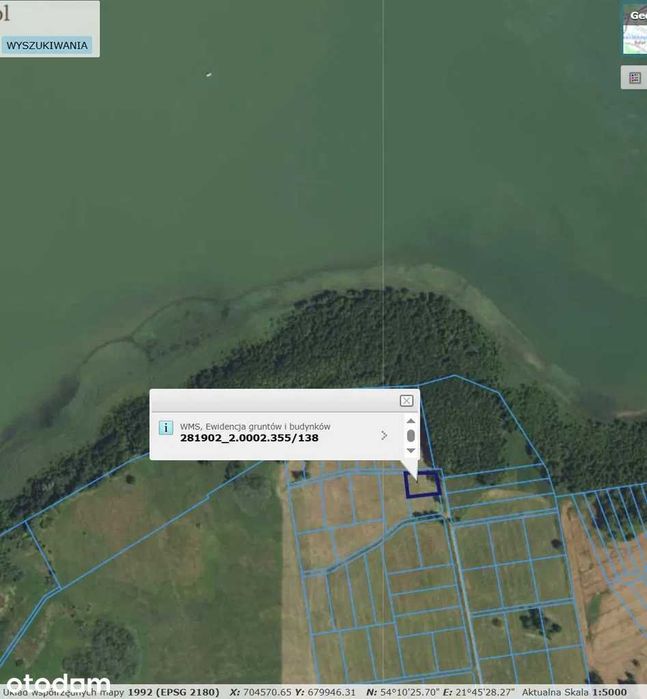Click the N: 54°10'25.70" latitude readout

pos(403,692)
